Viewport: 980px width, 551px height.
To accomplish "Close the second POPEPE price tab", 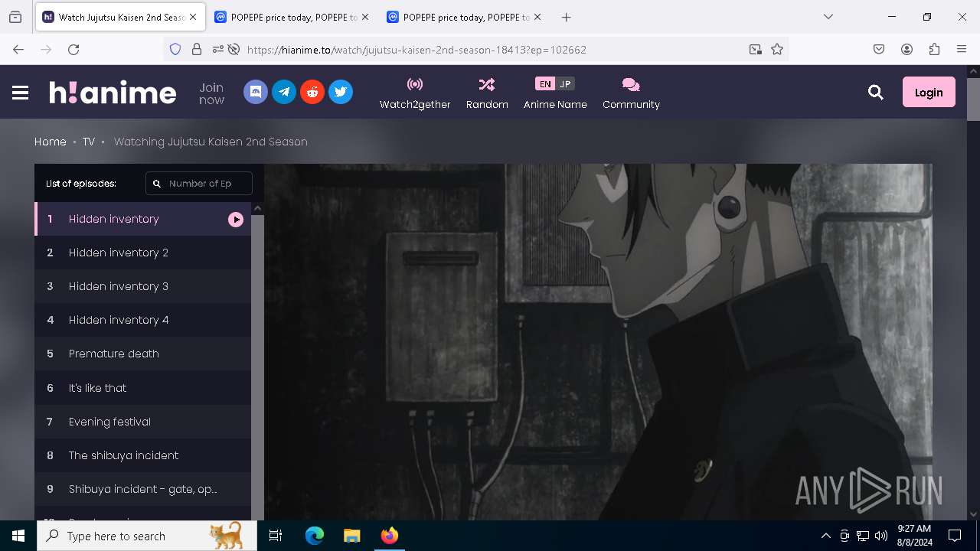I will pyautogui.click(x=537, y=17).
